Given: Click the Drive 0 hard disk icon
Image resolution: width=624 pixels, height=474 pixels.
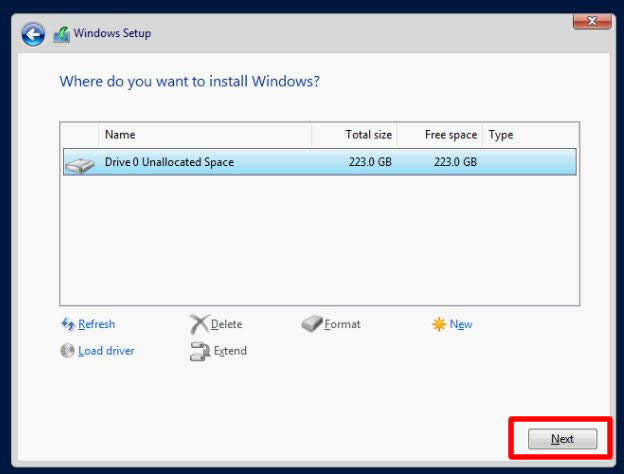Looking at the screenshot, I should 80,164.
